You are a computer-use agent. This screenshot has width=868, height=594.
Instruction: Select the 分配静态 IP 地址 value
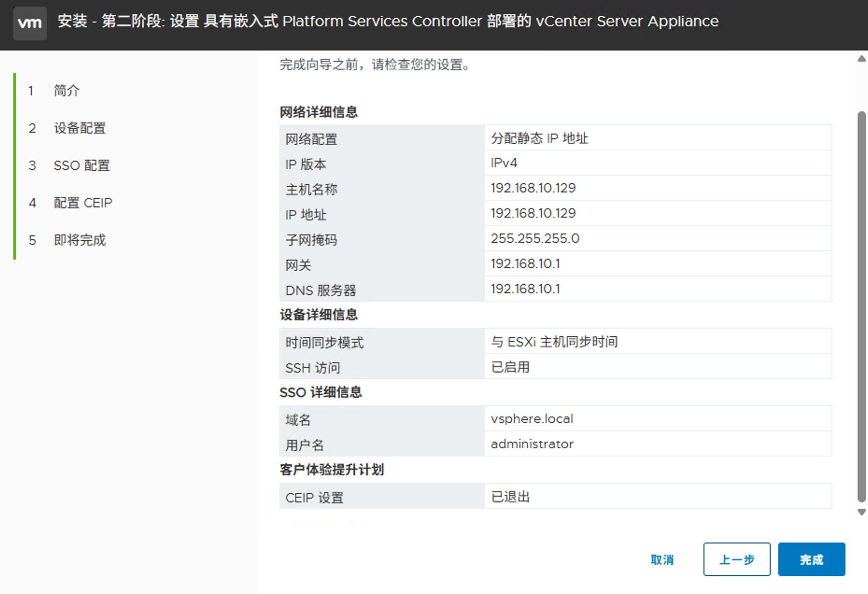pos(539,138)
